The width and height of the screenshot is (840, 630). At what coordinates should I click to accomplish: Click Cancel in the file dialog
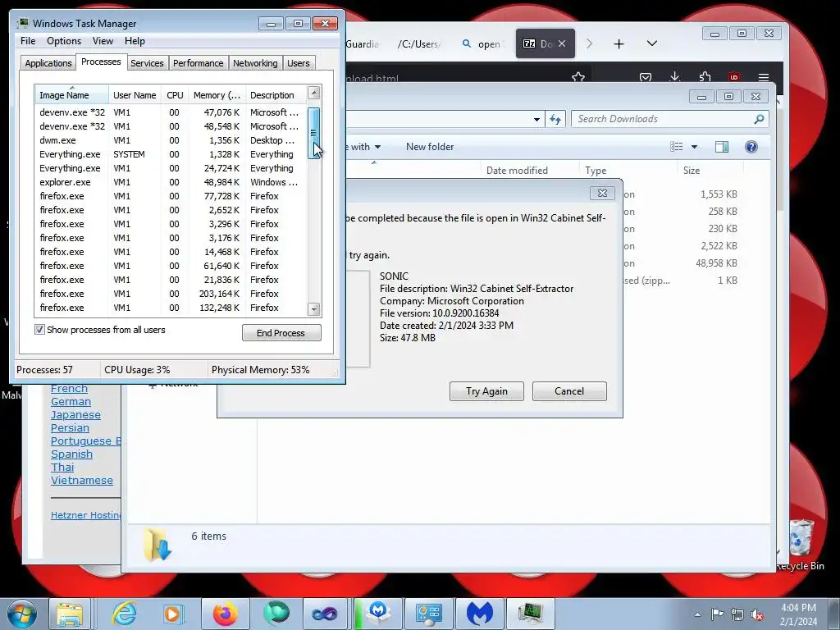tap(569, 391)
